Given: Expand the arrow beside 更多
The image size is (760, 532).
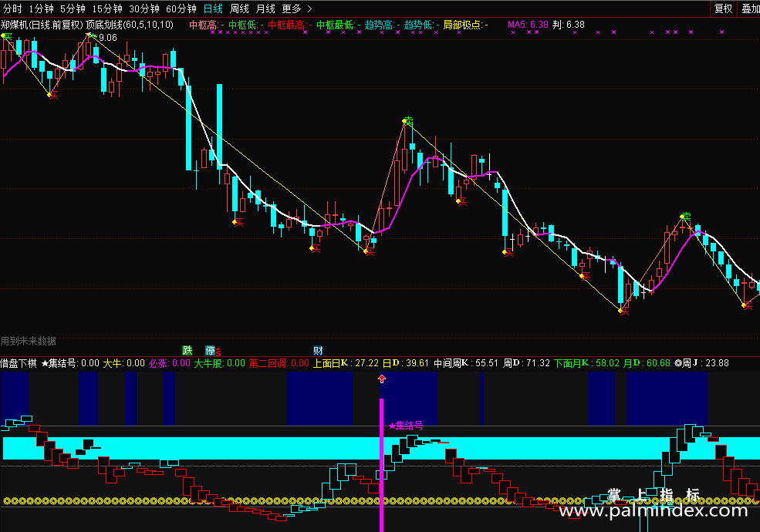Looking at the screenshot, I should 309,8.
